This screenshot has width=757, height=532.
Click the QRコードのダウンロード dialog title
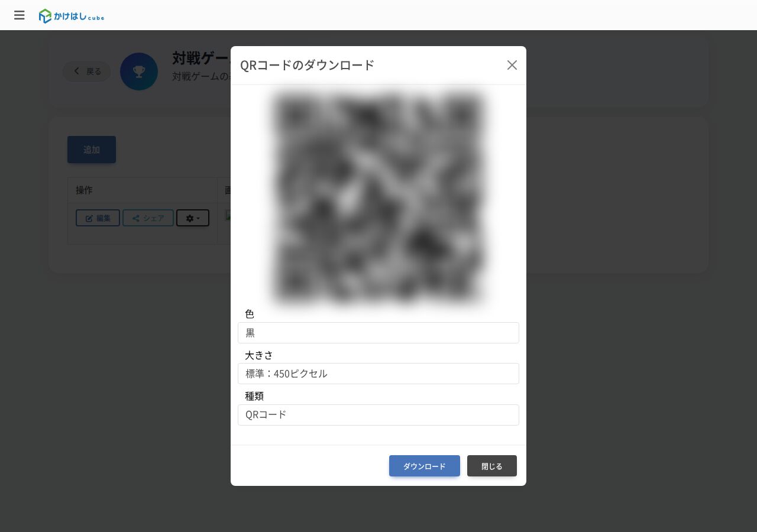pyautogui.click(x=308, y=65)
